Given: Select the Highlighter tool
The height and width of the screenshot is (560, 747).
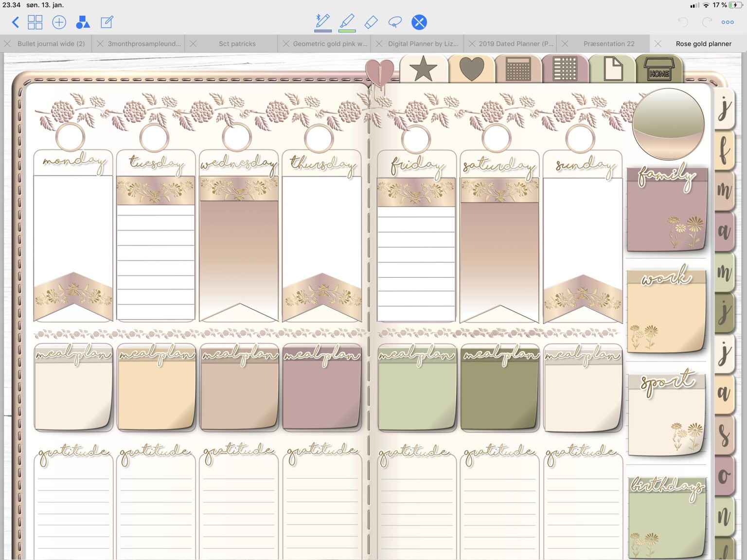Looking at the screenshot, I should click(347, 22).
